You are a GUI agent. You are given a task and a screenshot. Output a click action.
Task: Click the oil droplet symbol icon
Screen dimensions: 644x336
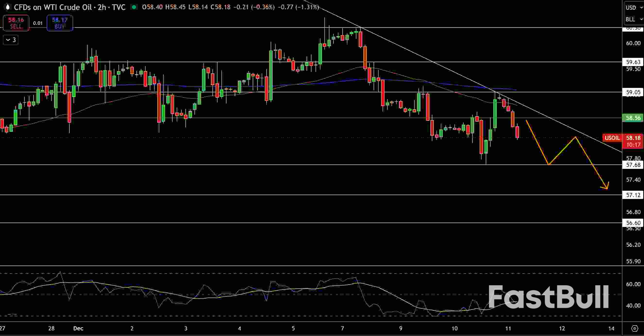coord(8,7)
